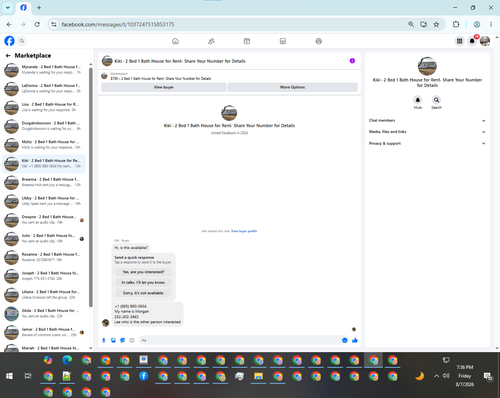
Task: Click the Chrome address bar URL
Action: click(118, 24)
